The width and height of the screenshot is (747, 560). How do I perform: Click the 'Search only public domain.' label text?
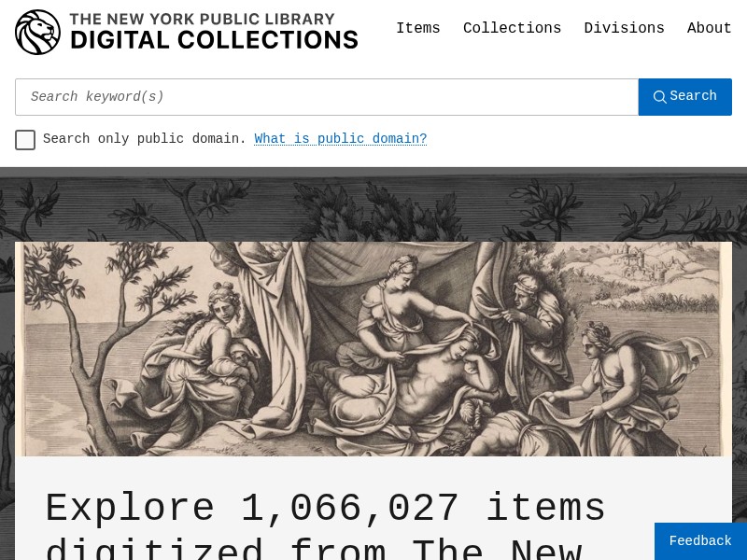point(145,138)
